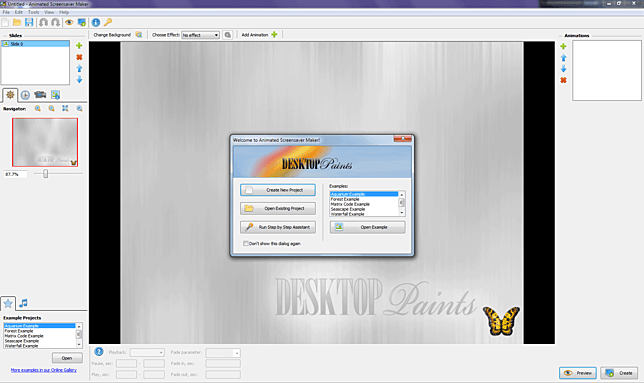Open the Playback dropdown
The width and height of the screenshot is (644, 383).
point(147,352)
